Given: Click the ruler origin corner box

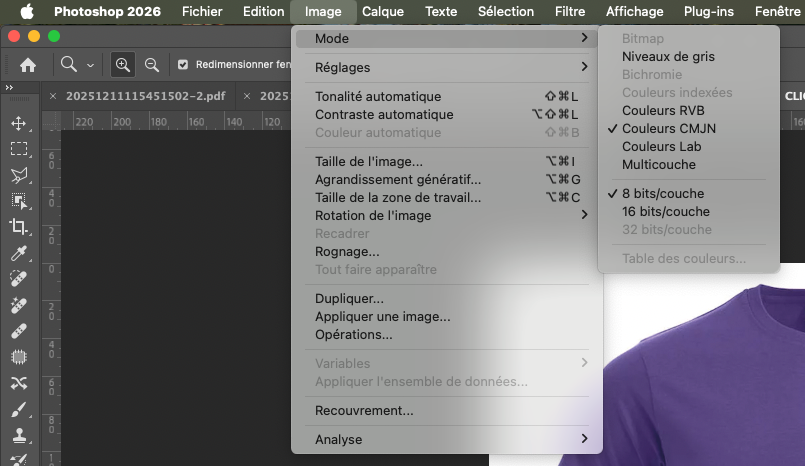Looking at the screenshot, I should point(51,122).
